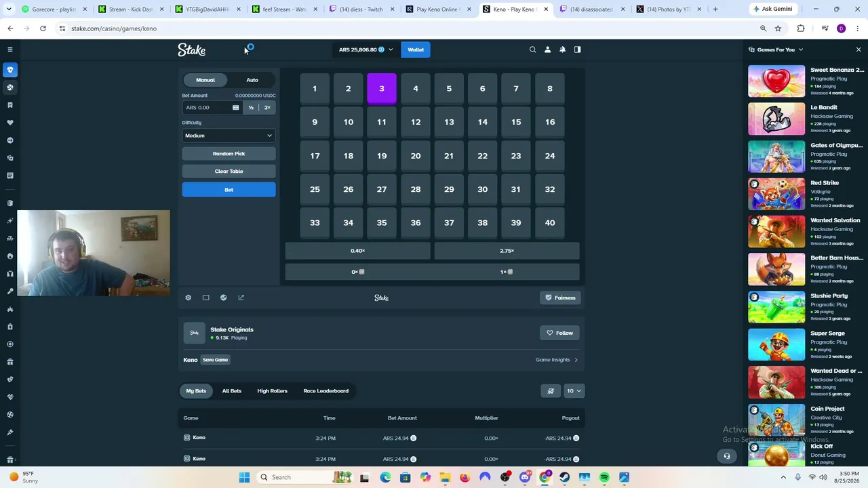Open live stats chart icon
This screenshot has width=868, height=488.
tap(224, 298)
